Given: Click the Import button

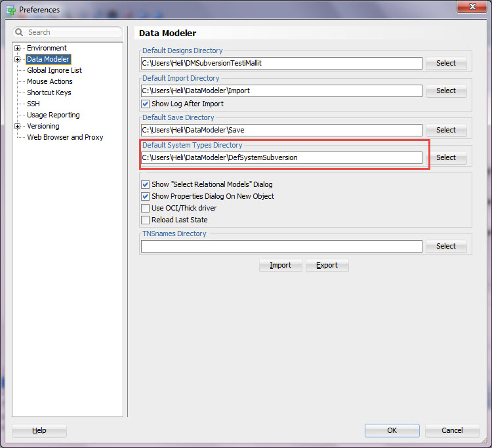Looking at the screenshot, I should tap(280, 265).
